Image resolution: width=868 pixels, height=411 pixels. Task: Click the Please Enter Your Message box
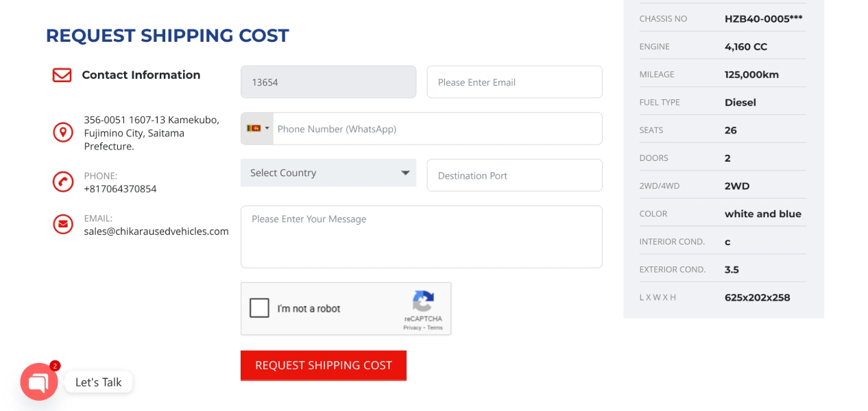pyautogui.click(x=421, y=236)
